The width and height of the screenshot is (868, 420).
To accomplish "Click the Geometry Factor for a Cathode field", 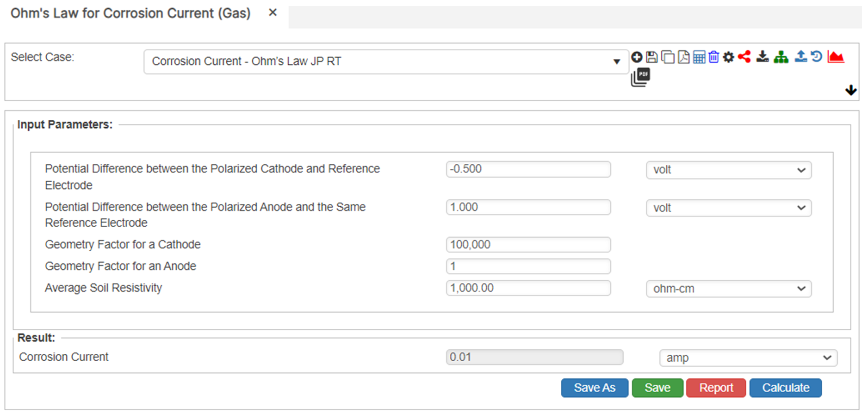I will [528, 245].
